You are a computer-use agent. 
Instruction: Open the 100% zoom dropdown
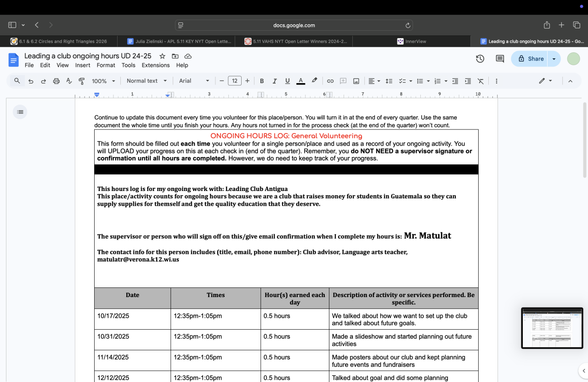103,81
